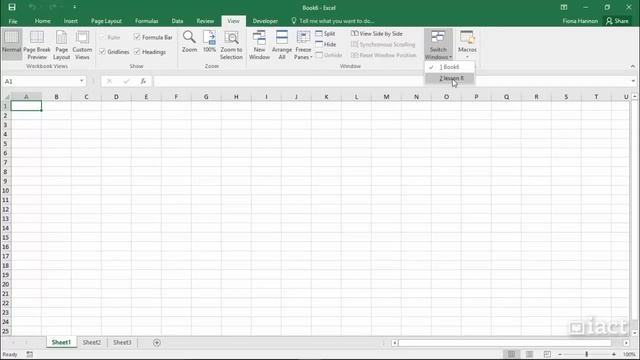Open the Name Box dropdown arrow
Screen dimensions: 640x360
tap(81, 81)
